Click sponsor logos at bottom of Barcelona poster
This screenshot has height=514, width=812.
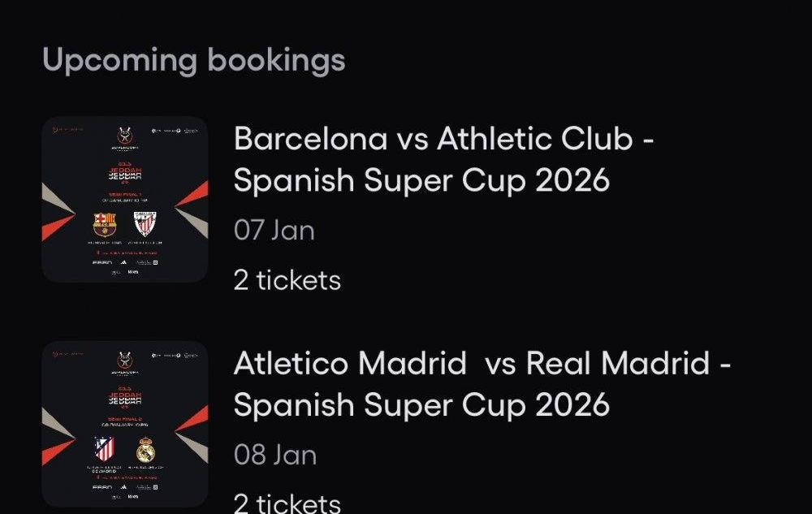(124, 263)
